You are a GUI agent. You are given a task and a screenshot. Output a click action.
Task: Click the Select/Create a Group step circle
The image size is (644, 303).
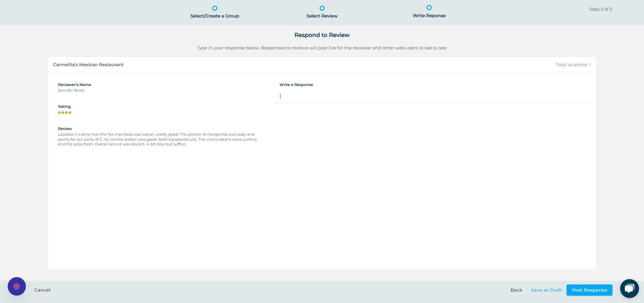[x=215, y=8]
